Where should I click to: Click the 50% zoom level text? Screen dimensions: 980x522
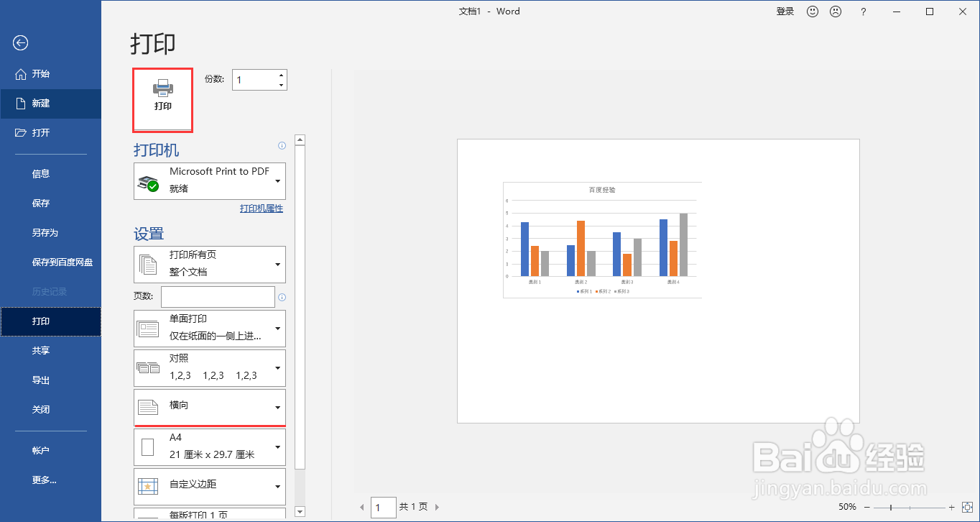847,507
